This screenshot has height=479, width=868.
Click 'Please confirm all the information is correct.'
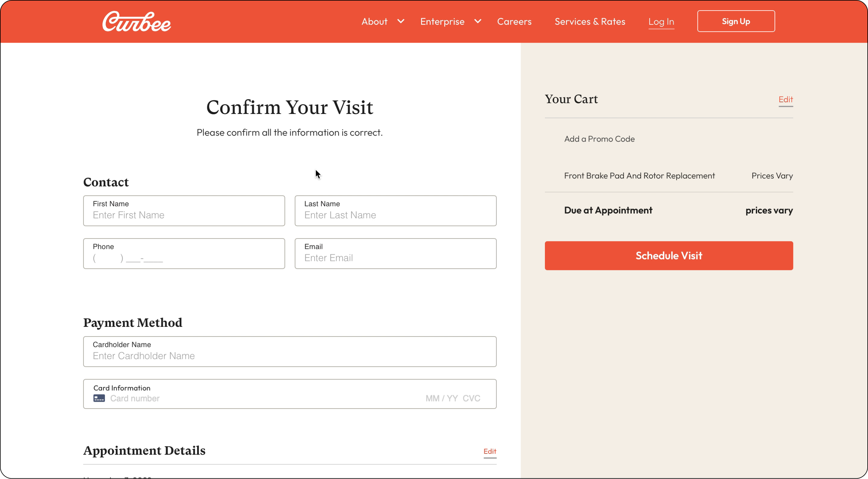(290, 133)
